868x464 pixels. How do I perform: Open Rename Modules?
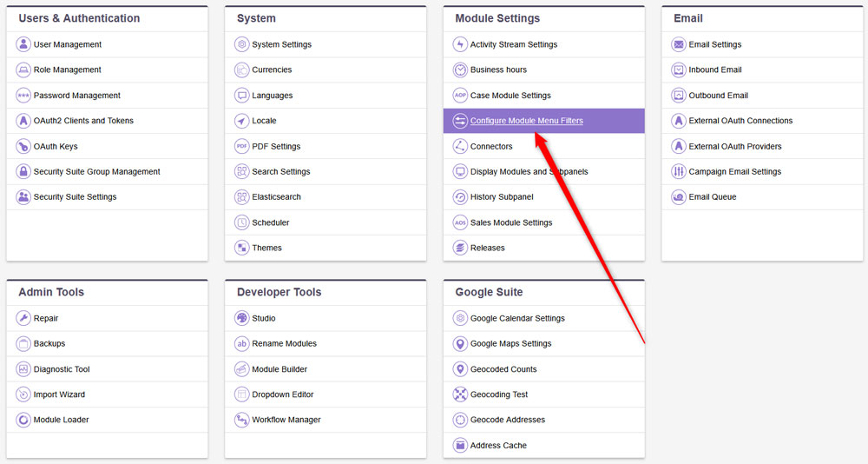click(x=284, y=344)
